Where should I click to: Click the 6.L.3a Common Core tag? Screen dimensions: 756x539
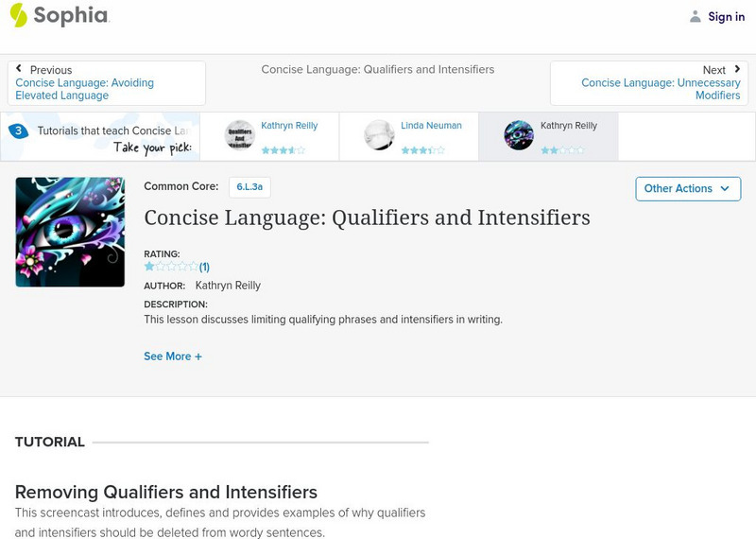point(249,187)
